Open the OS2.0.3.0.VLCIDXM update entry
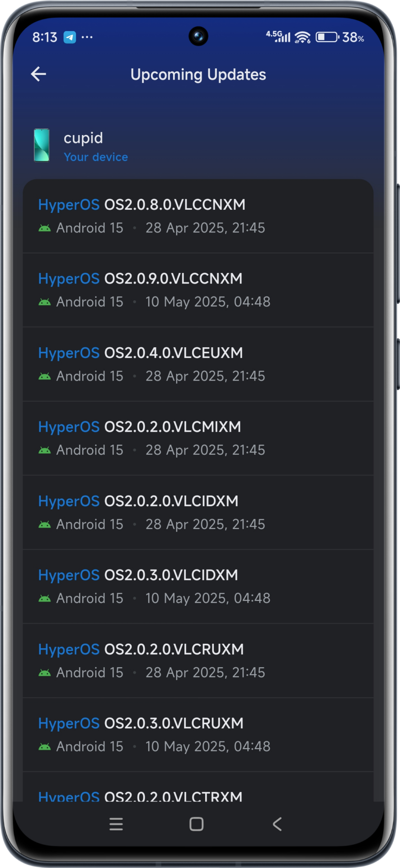This screenshot has height=868, width=400. 198,587
